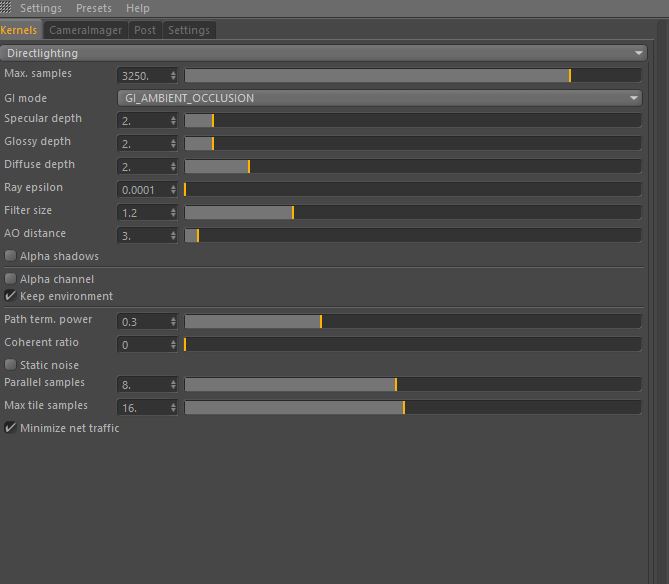Viewport: 669px width, 584px height.
Task: Switch to the CameraImager tab
Action: [85, 30]
